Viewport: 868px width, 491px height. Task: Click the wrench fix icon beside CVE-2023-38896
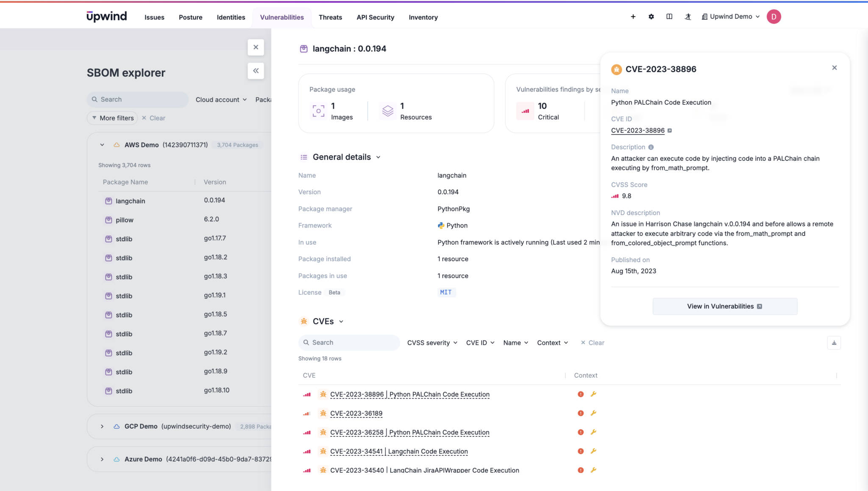(594, 394)
